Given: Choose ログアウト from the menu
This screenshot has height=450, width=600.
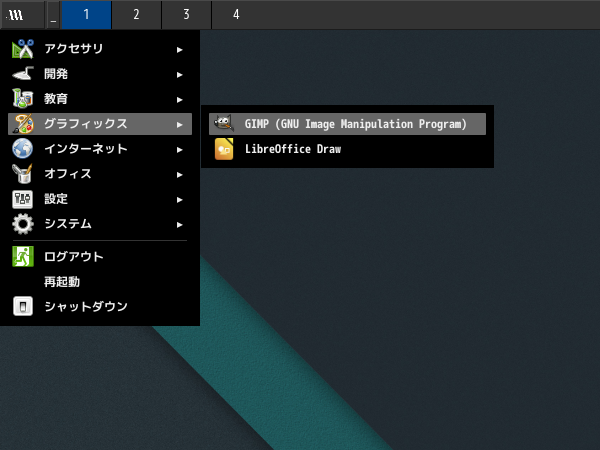Looking at the screenshot, I should pyautogui.click(x=100, y=256).
